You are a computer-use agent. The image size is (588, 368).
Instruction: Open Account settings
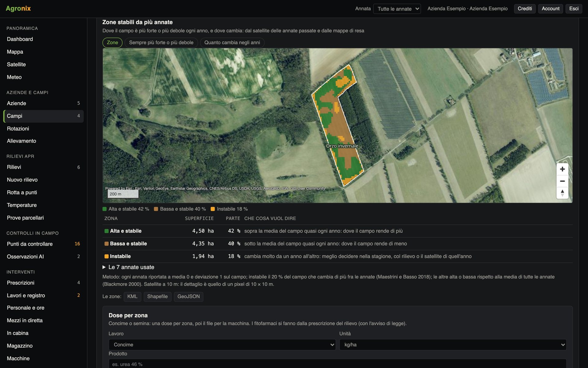(x=550, y=9)
